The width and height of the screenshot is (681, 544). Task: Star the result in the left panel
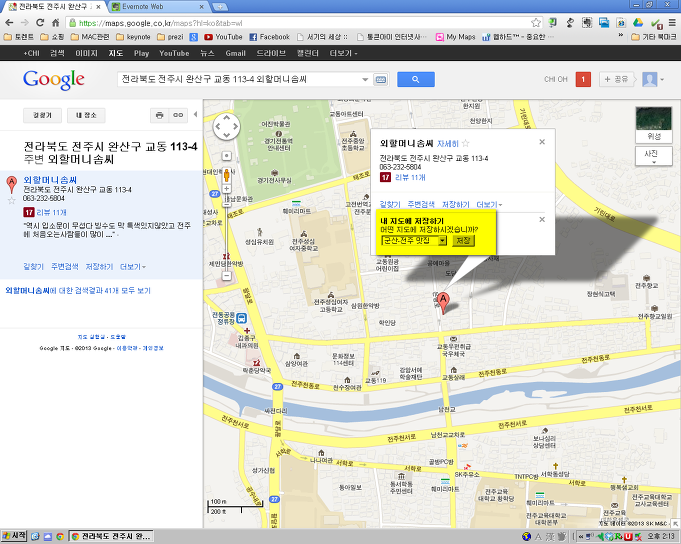(x=12, y=201)
